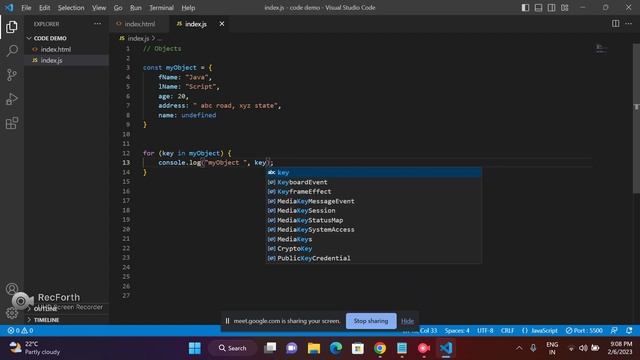Open the Edit menu
Screen dimensions: 640x360
click(x=44, y=8)
